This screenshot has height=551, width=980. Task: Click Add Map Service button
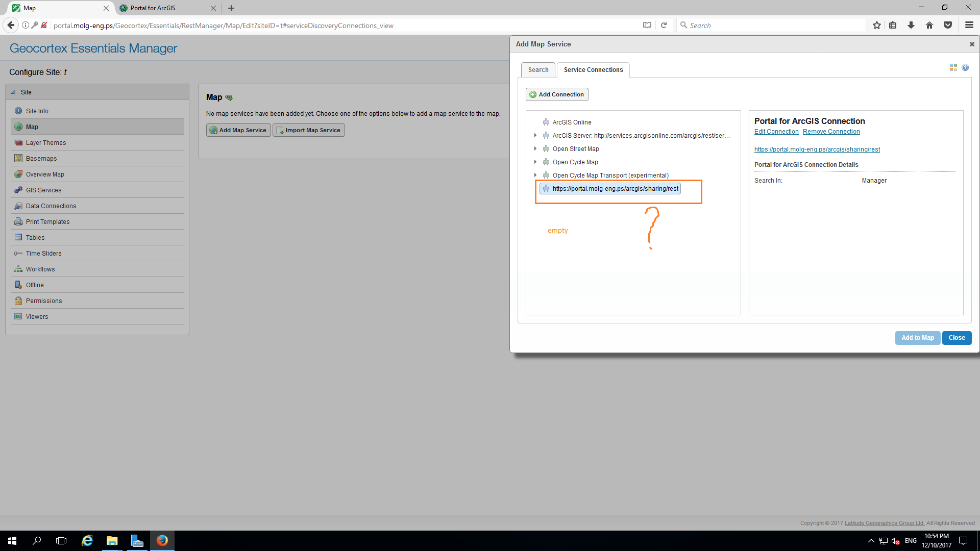click(238, 130)
